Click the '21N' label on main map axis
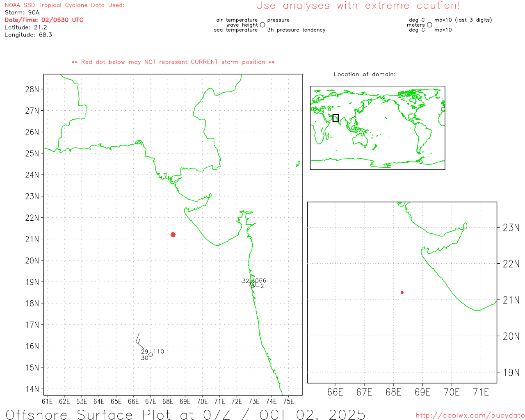The height and width of the screenshot is (420, 525). coord(32,240)
